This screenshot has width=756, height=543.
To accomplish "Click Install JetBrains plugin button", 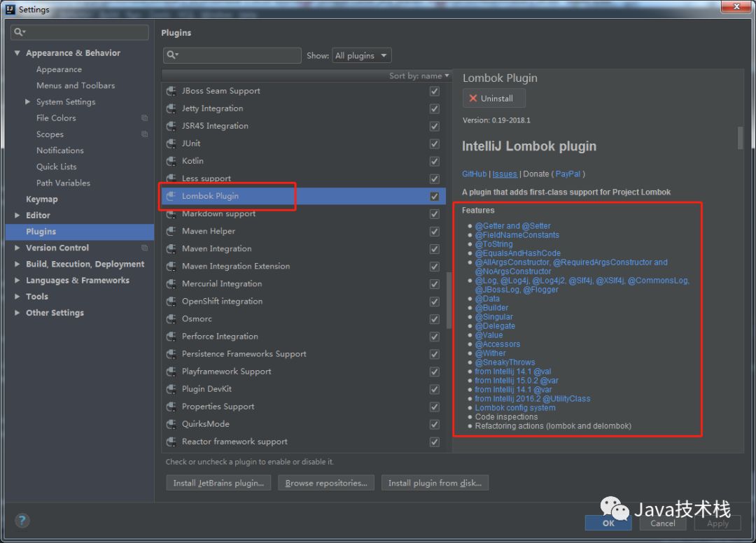I will [x=218, y=483].
